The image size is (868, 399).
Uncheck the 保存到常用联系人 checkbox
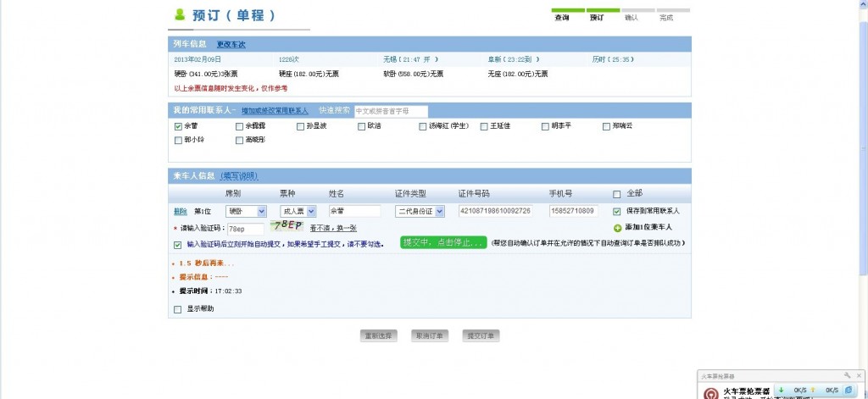[x=617, y=212]
